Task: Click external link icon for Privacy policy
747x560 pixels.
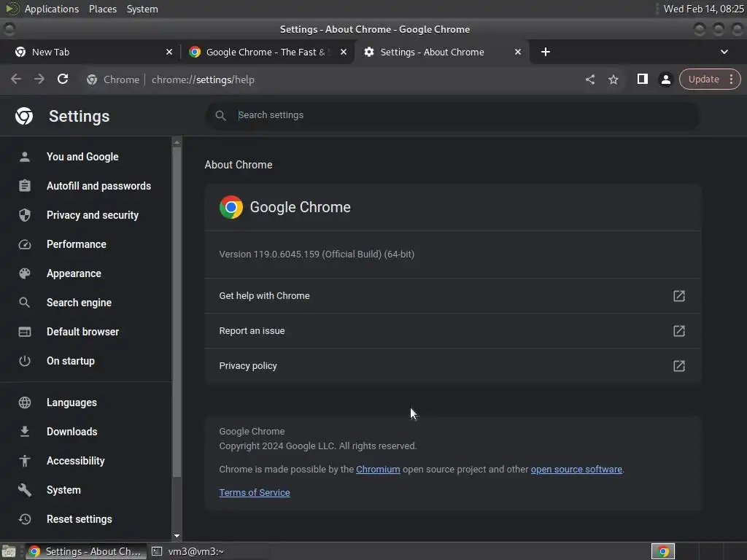Action: 679,366
